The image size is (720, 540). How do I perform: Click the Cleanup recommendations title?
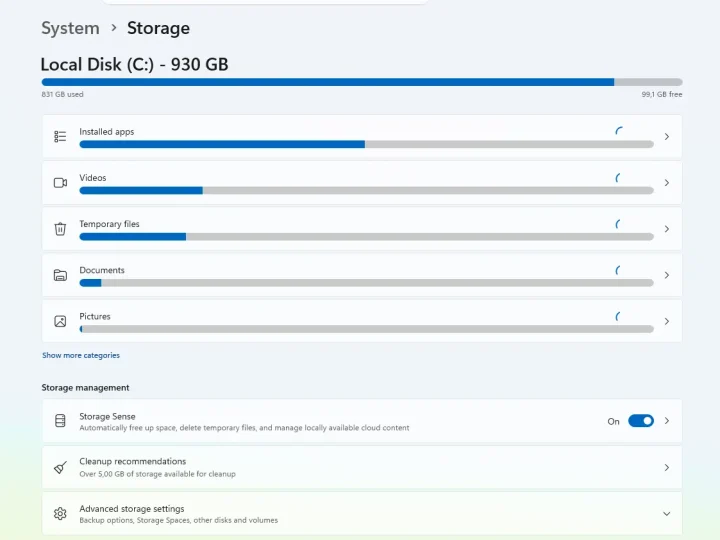133,461
